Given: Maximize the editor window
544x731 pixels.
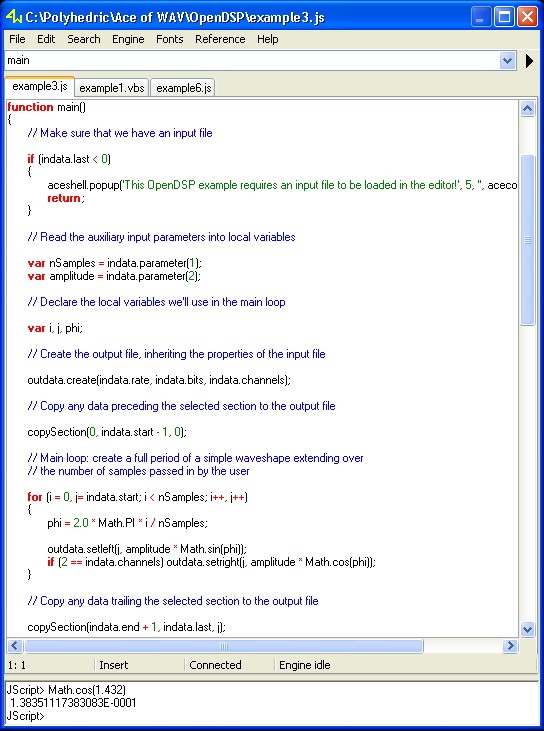Looking at the screenshot, I should click(x=504, y=17).
